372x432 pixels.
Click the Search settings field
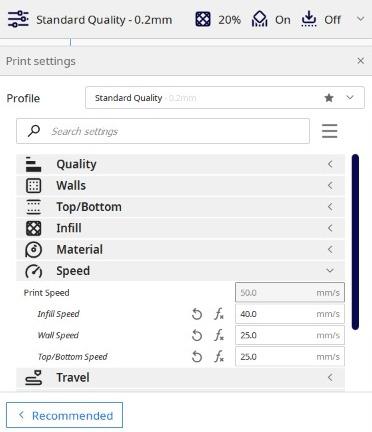pyautogui.click(x=163, y=131)
